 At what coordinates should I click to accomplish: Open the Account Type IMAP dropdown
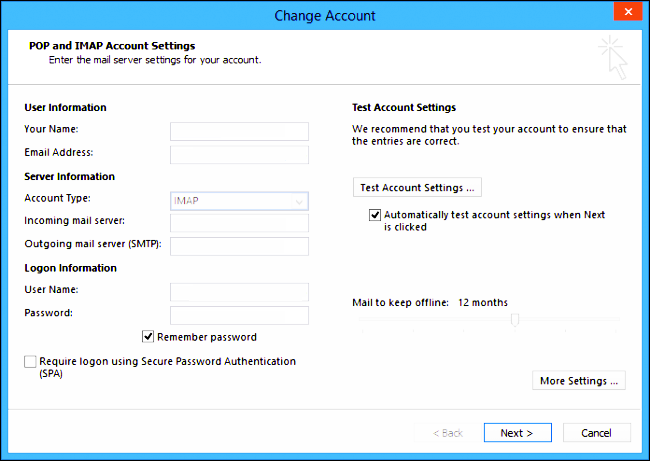[239, 201]
